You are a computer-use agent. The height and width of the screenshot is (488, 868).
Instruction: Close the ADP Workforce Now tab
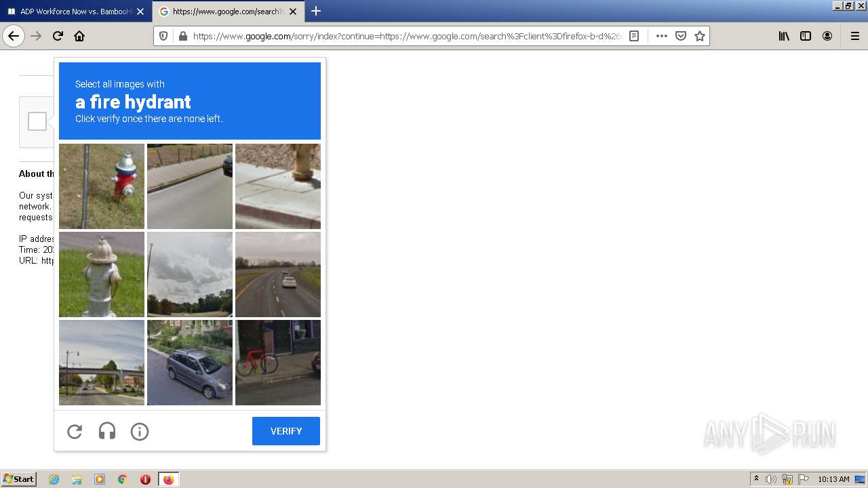140,12
